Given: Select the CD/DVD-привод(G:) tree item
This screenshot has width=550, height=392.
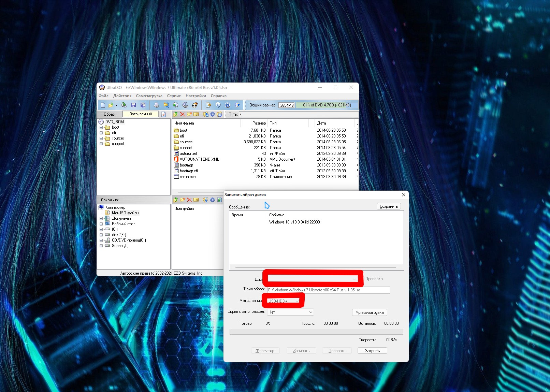Looking at the screenshot, I should coord(129,240).
